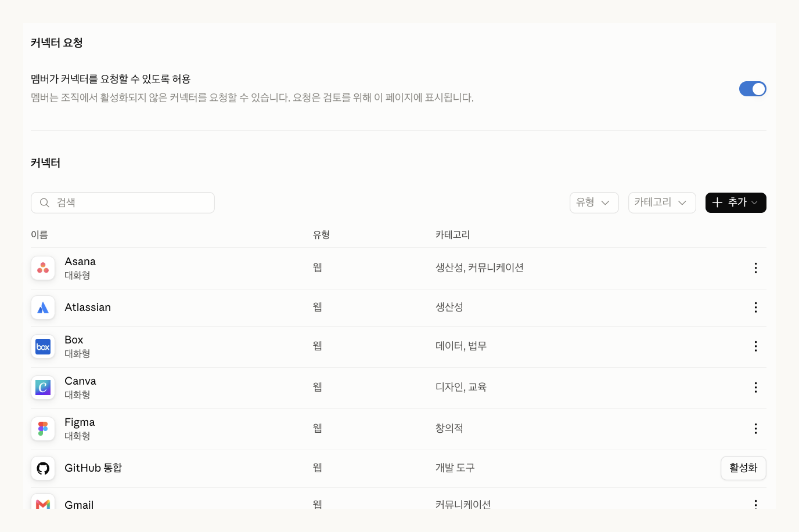Disable the member connector request toggle
The image size is (799, 532).
pos(753,89)
